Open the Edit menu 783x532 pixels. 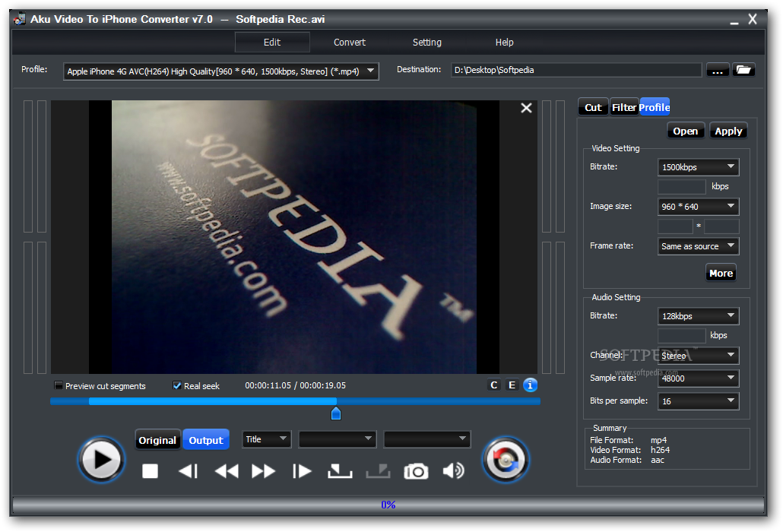coord(272,43)
